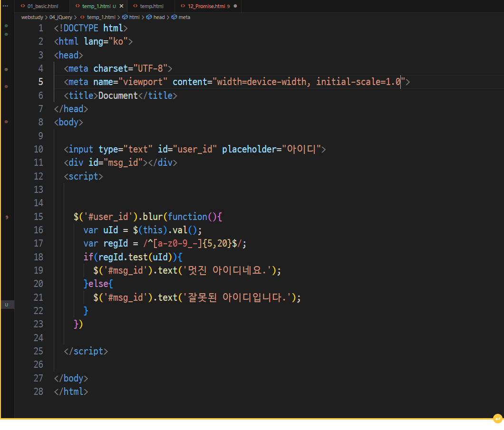The height and width of the screenshot is (430, 504).
Task: Open the temp.html tab
Action: (x=151, y=6)
